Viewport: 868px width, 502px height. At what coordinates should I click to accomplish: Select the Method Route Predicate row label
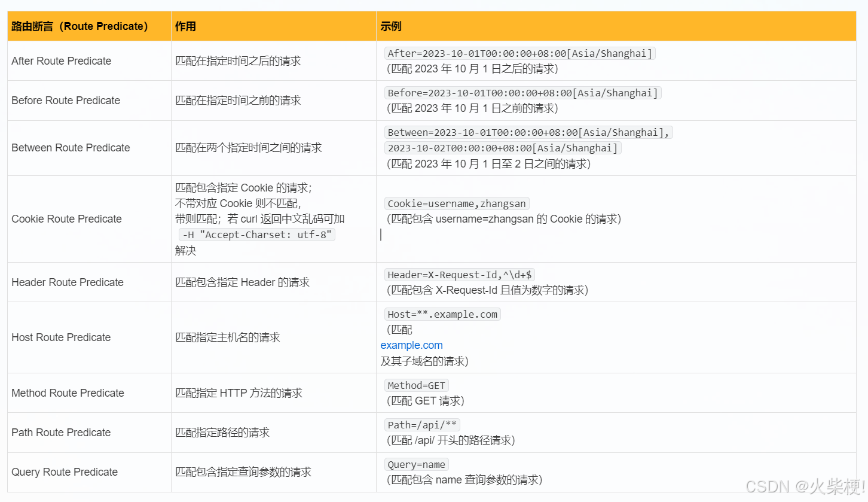(x=68, y=393)
